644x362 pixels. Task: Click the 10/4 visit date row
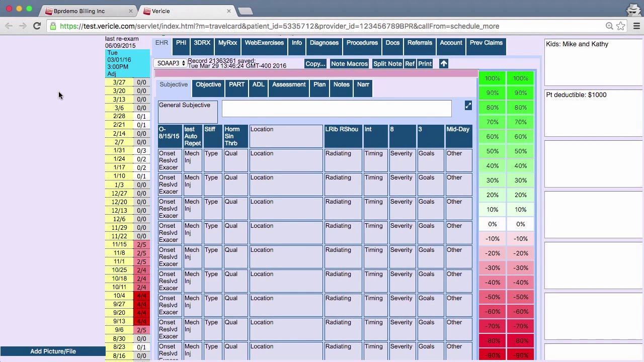tap(127, 296)
